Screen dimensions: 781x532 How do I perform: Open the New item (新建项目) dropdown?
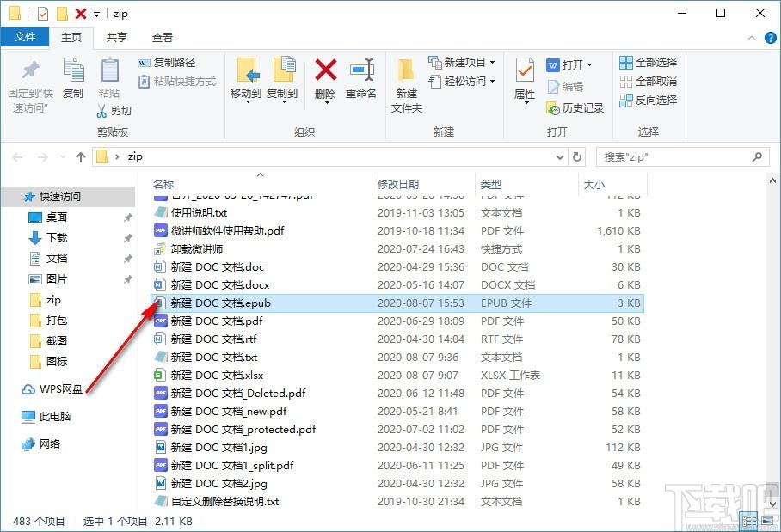[462, 62]
